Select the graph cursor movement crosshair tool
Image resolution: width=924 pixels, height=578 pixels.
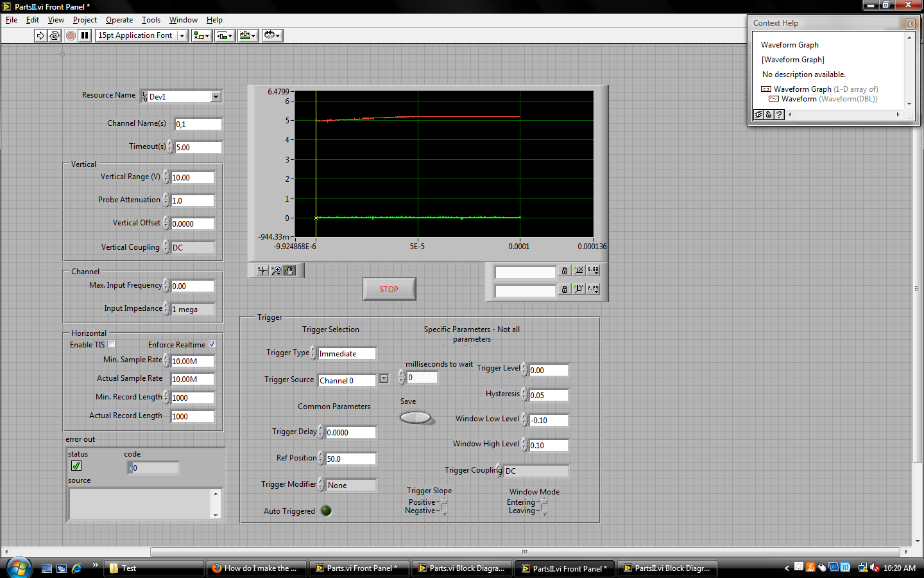262,270
